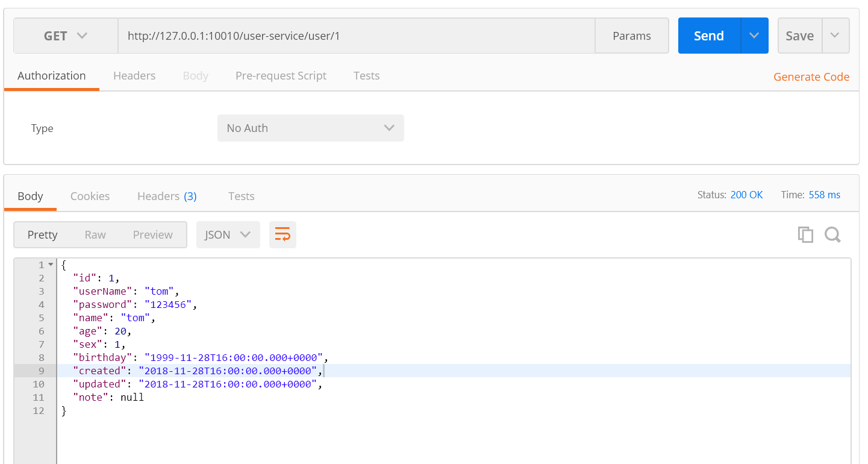Switch response view to Preview
Viewport: 868px width, 464px height.
pos(153,234)
